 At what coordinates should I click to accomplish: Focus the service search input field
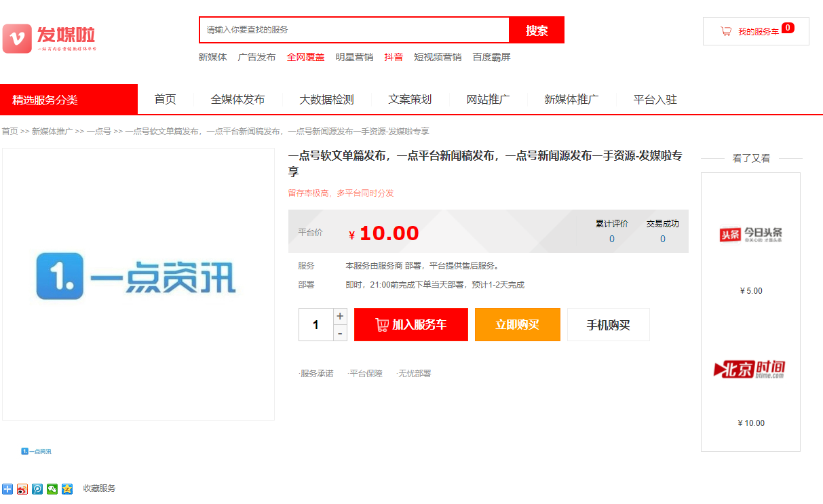coord(353,30)
